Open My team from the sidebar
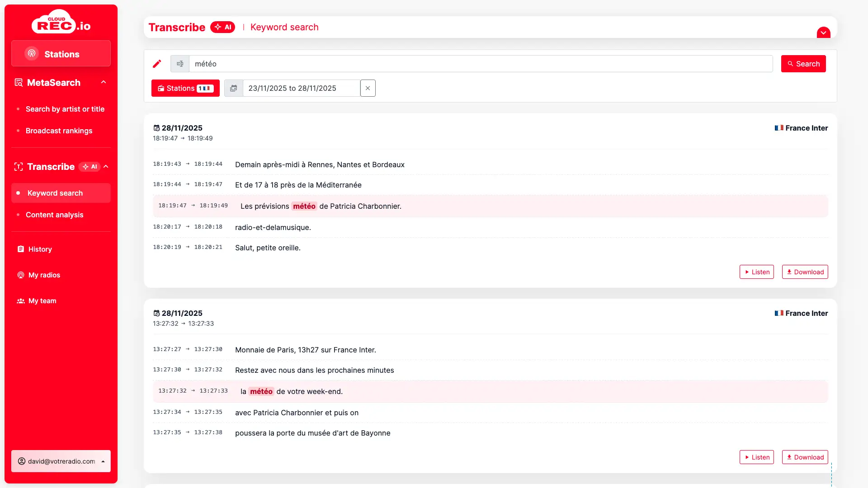868x488 pixels. click(x=42, y=300)
